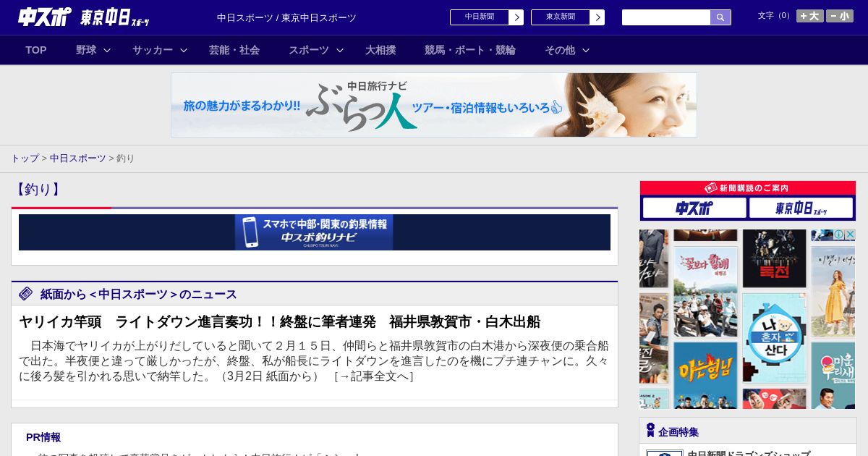The width and height of the screenshot is (868, 456).
Task: Click arrow next to 東京新聞 button
Action: pos(597,17)
